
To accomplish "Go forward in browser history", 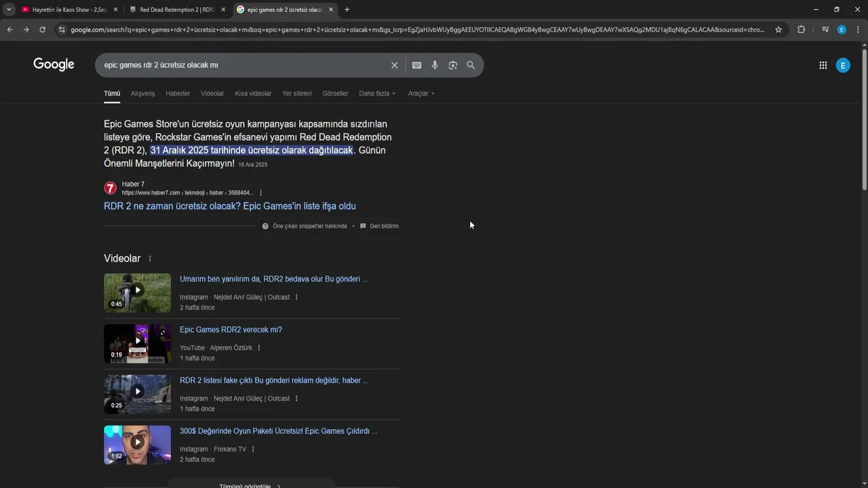I will click(26, 30).
